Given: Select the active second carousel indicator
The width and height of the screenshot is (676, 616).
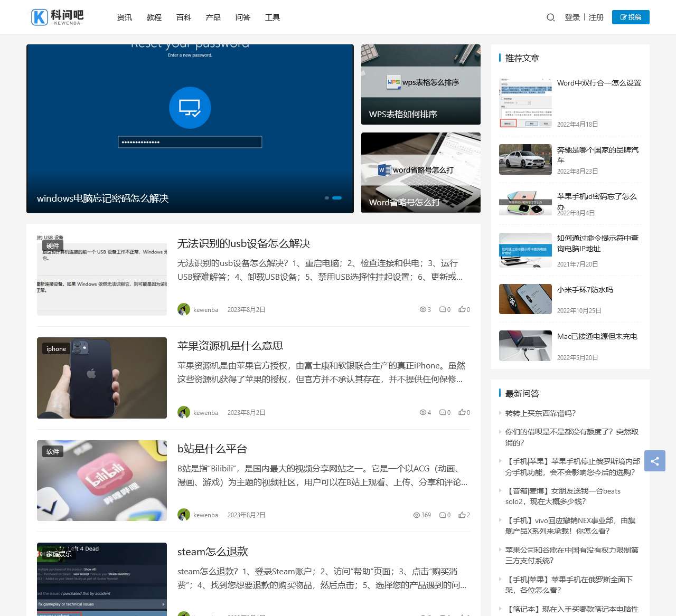Looking at the screenshot, I should (x=337, y=198).
